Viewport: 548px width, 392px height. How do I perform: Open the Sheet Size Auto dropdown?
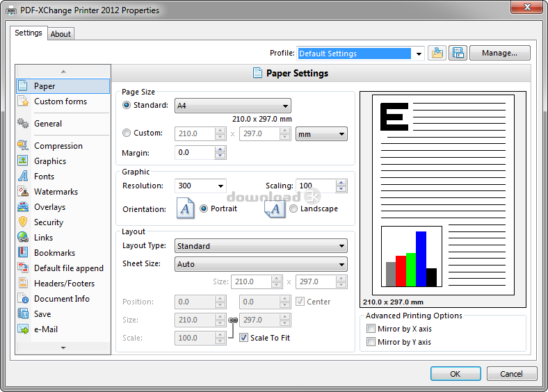point(261,264)
